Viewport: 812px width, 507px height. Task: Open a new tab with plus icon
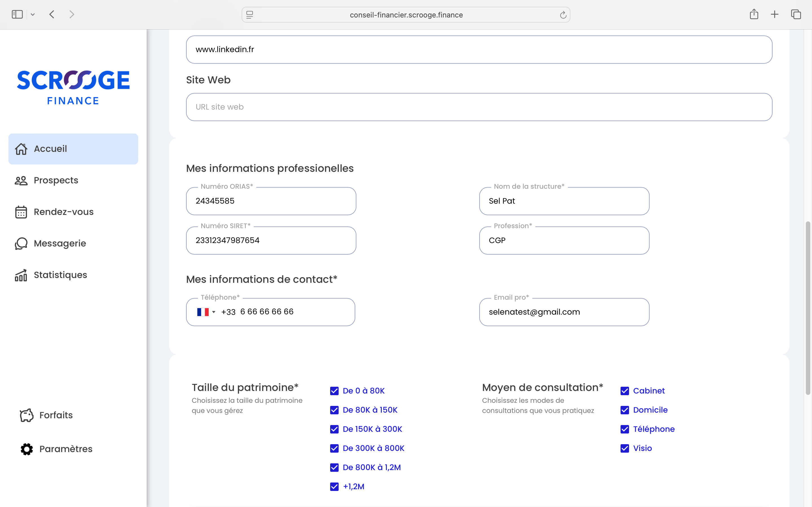click(x=775, y=14)
